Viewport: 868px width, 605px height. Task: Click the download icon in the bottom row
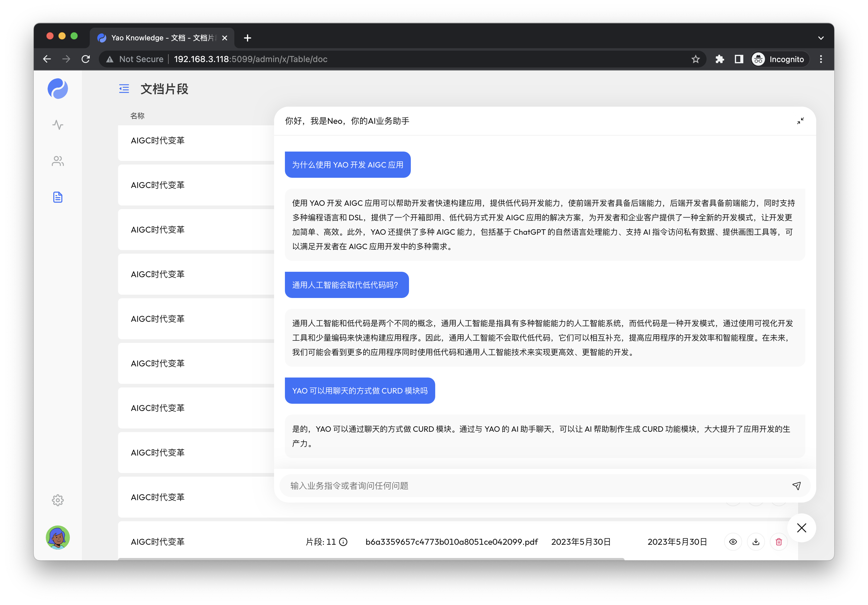[x=756, y=542]
